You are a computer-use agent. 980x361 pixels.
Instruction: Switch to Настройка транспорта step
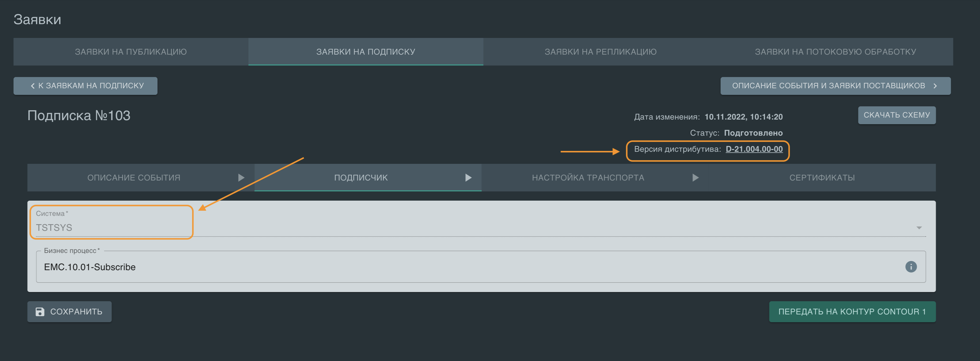coord(588,177)
